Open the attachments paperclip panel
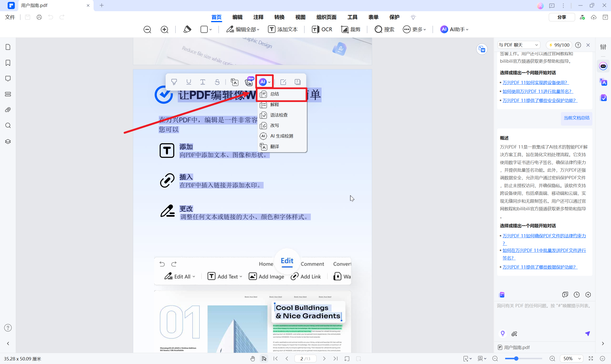The width and height of the screenshot is (611, 364). [8, 110]
